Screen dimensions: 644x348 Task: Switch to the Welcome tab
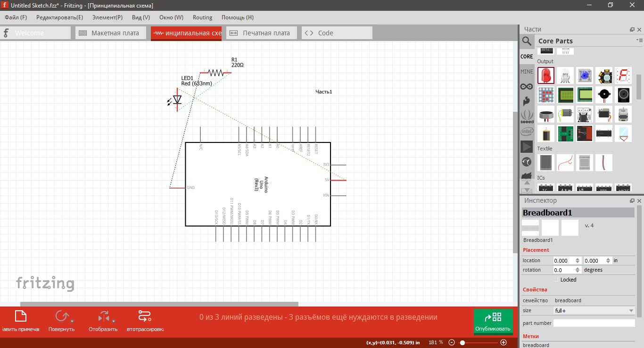(35, 33)
